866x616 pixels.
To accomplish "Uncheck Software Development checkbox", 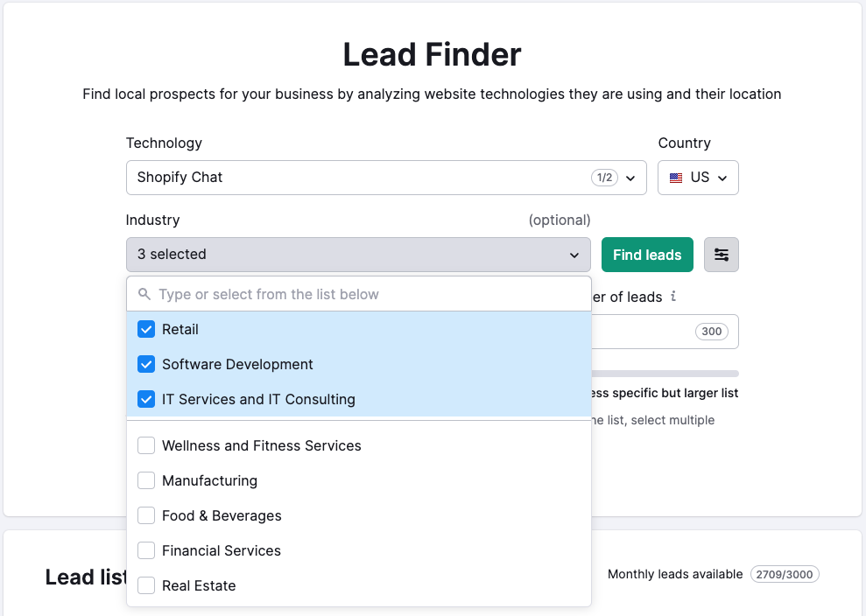I will 146,364.
